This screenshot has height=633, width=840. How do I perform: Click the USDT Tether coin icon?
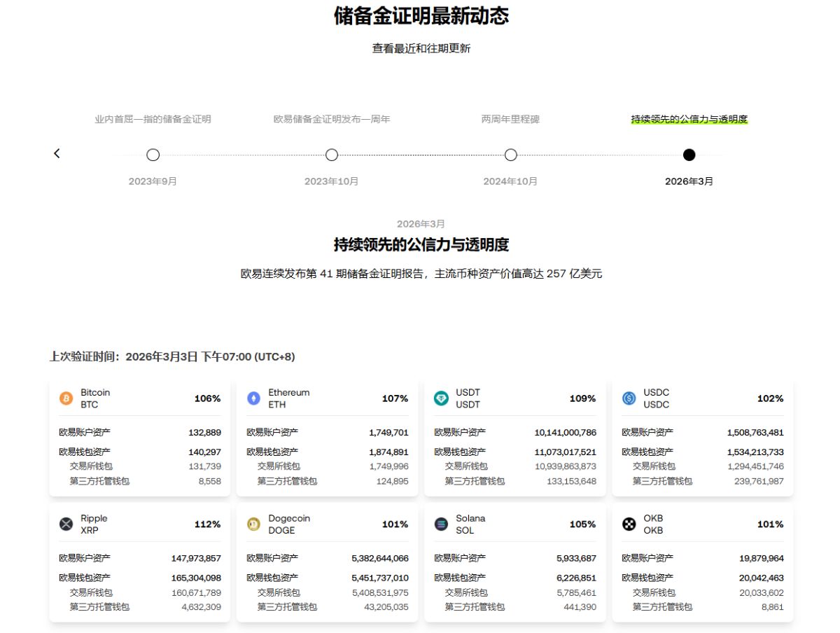click(441, 398)
